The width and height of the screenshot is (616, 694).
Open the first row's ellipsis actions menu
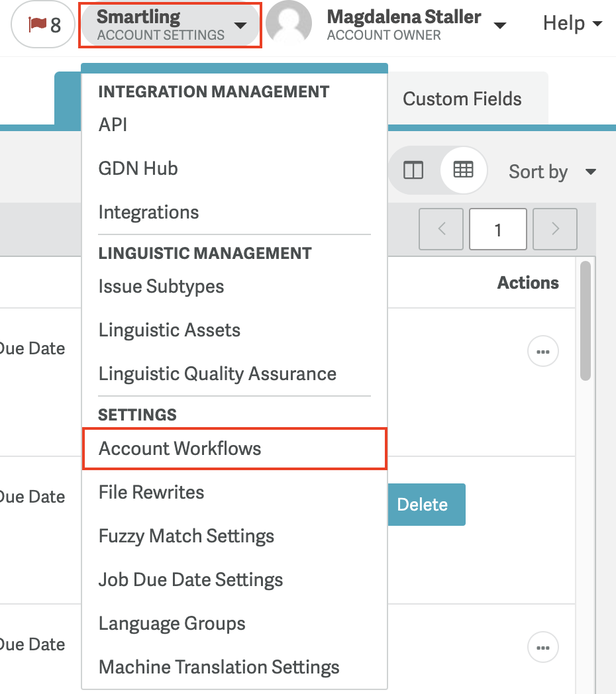point(543,352)
